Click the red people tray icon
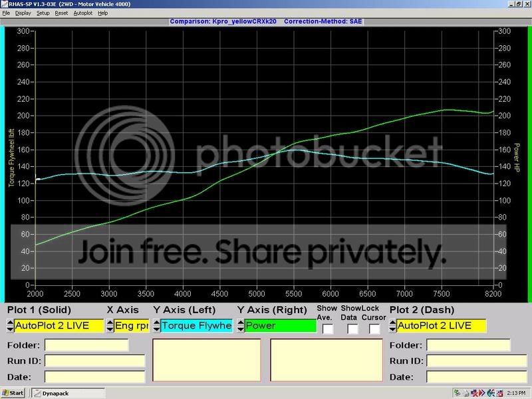This screenshot has height=399, width=532. point(499,393)
